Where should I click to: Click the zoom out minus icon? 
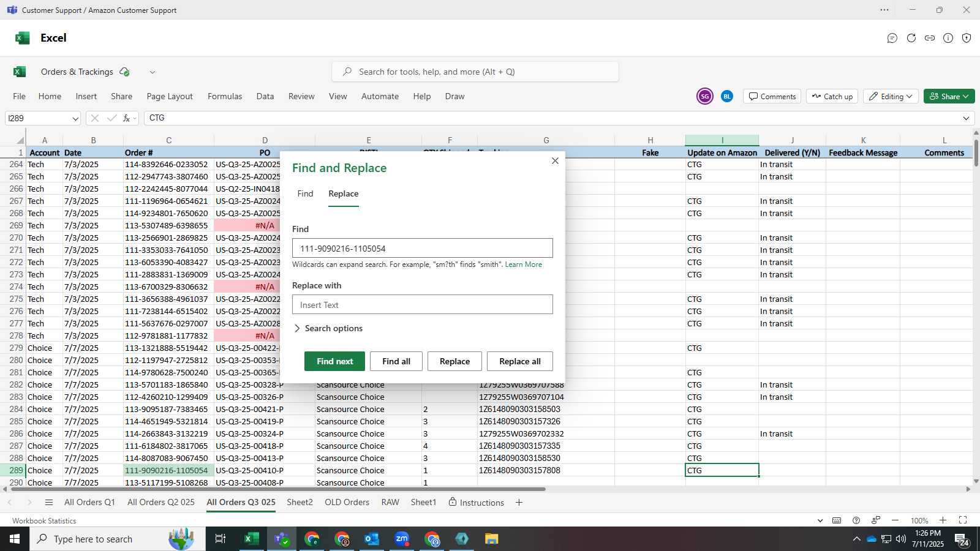[895, 520]
